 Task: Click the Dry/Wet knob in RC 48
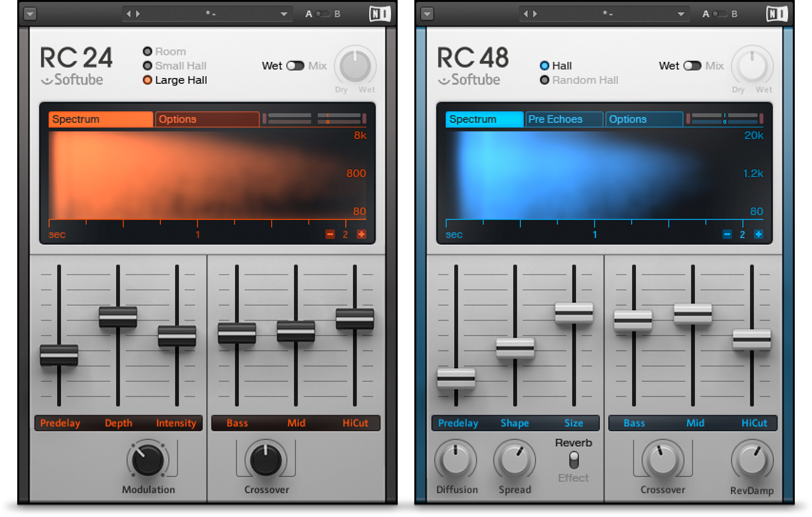753,66
